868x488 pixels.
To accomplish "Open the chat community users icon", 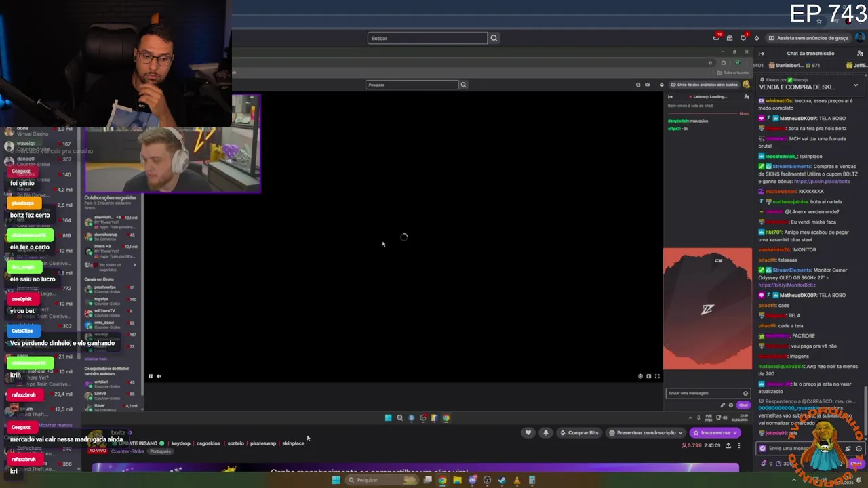I will pyautogui.click(x=861, y=53).
